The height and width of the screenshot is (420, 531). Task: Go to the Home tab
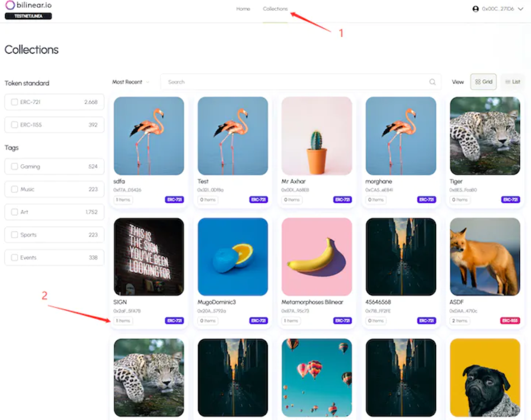coord(243,9)
